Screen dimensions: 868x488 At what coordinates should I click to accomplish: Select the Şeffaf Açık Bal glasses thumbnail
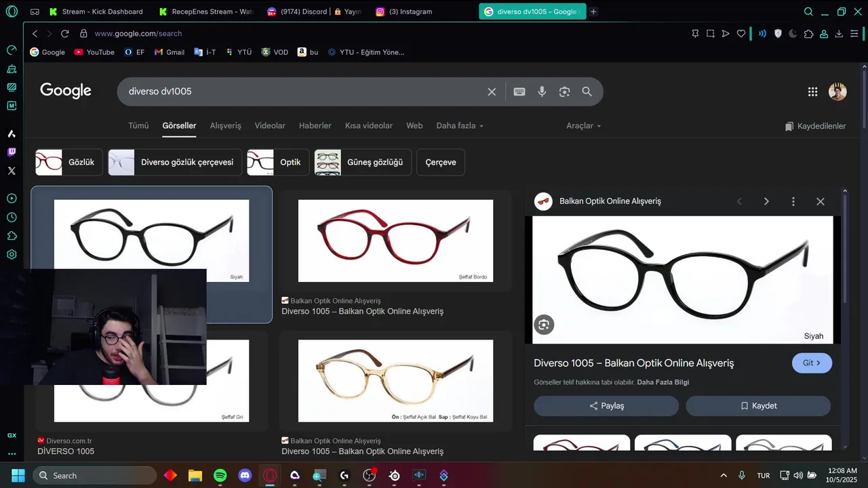395,381
